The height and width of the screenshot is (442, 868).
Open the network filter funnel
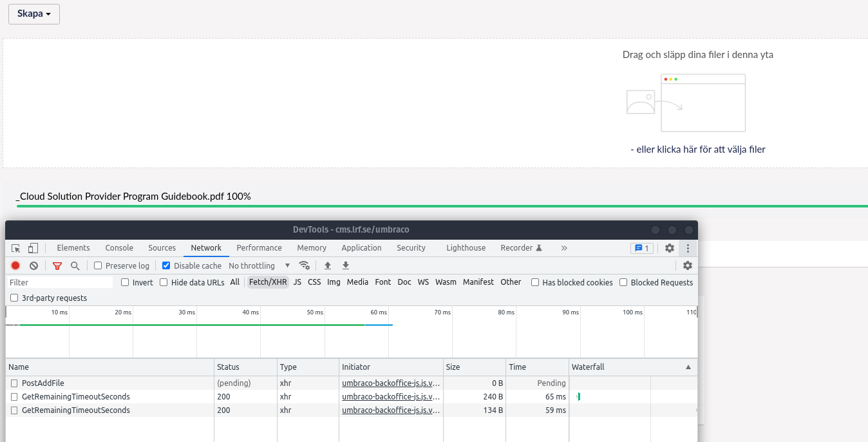tap(57, 265)
